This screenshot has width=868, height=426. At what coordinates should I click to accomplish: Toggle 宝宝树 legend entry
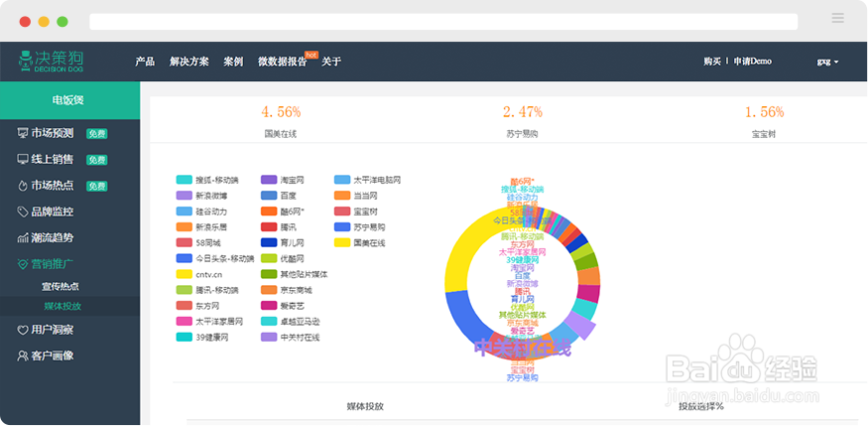[x=356, y=212]
